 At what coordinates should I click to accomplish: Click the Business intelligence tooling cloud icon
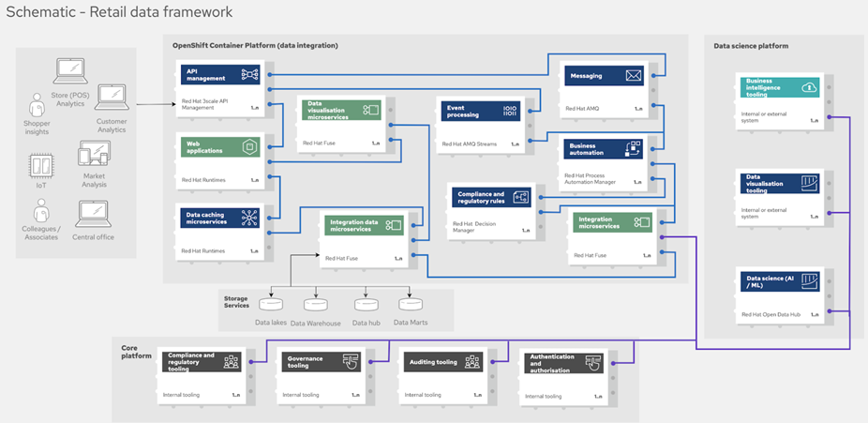point(809,87)
